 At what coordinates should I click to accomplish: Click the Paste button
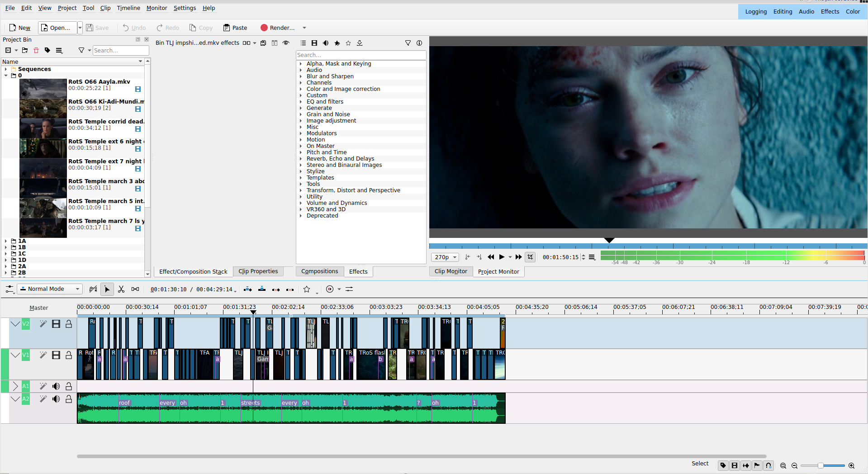pyautogui.click(x=235, y=28)
